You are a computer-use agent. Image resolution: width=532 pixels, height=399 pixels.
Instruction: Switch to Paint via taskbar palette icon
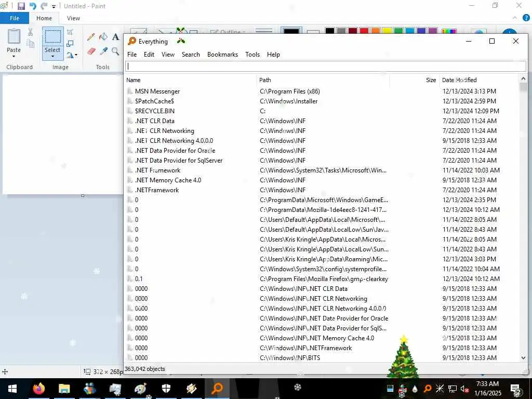point(140,389)
